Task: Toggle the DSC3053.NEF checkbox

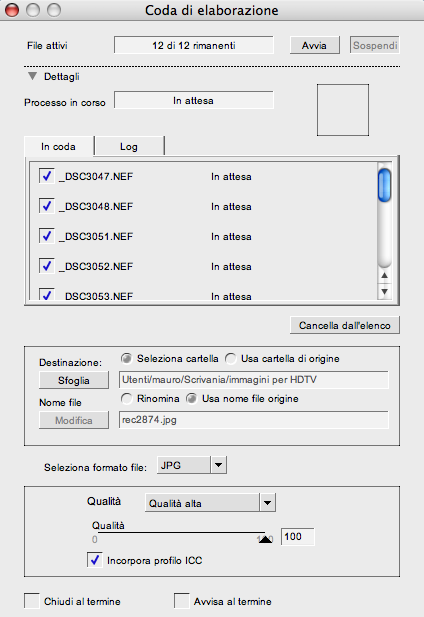Action: tap(46, 294)
